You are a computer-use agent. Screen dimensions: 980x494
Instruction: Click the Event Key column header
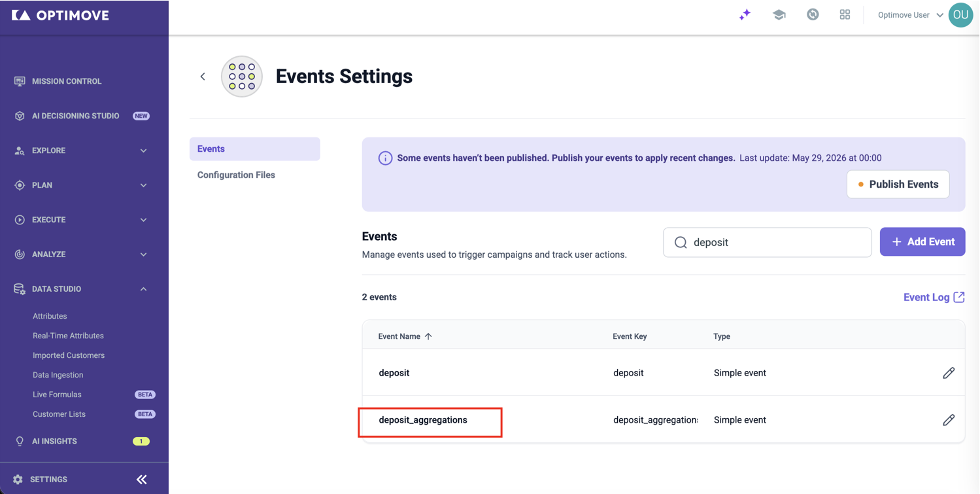[x=630, y=336]
